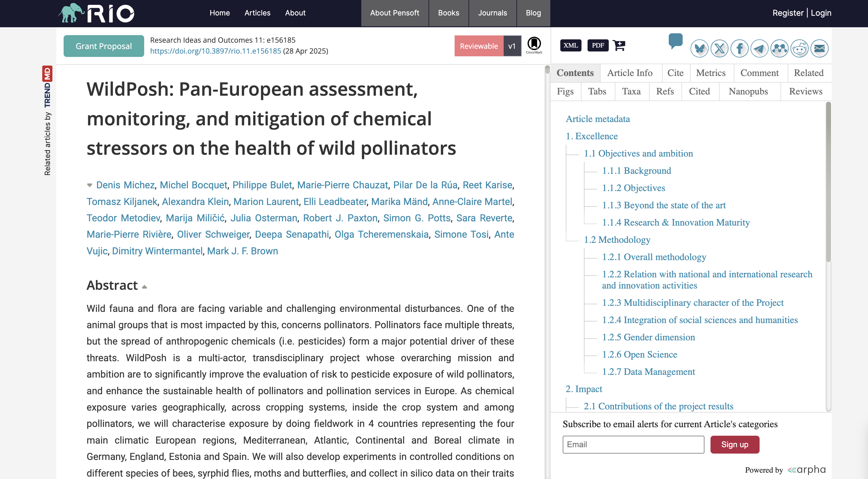Click the RIO elephant logo
Screen dimensions: 868x479
click(x=96, y=13)
